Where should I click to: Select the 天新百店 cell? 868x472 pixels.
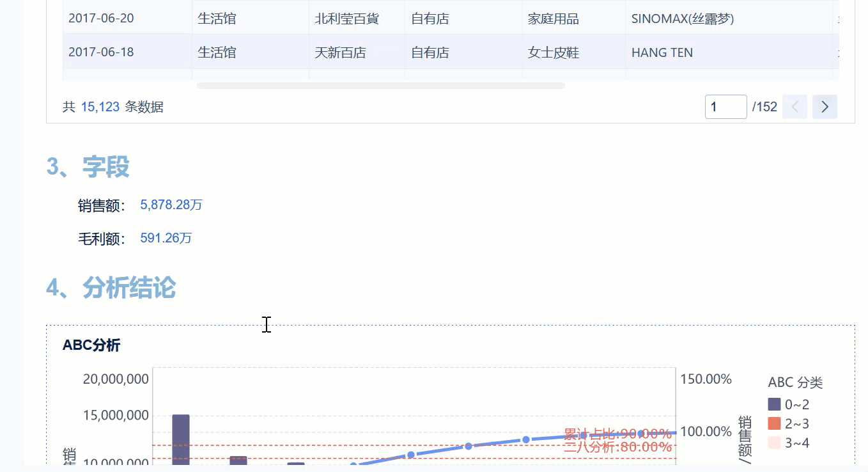tap(357, 52)
